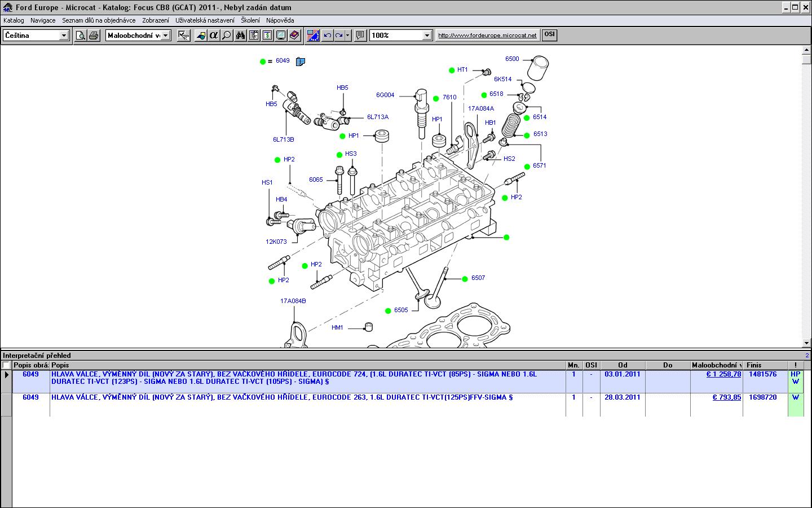Click the fordeurope.microcat.net link
This screenshot has width=812, height=508.
pyautogui.click(x=487, y=35)
